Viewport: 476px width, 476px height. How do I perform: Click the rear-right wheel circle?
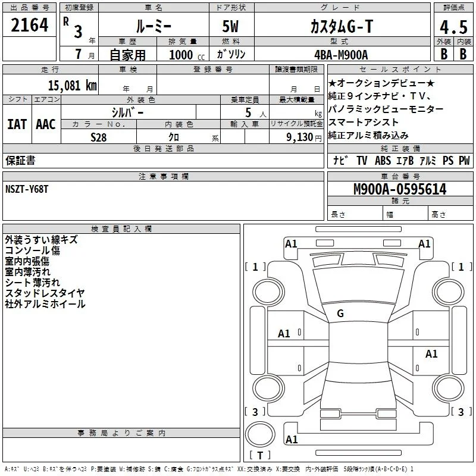448,388
